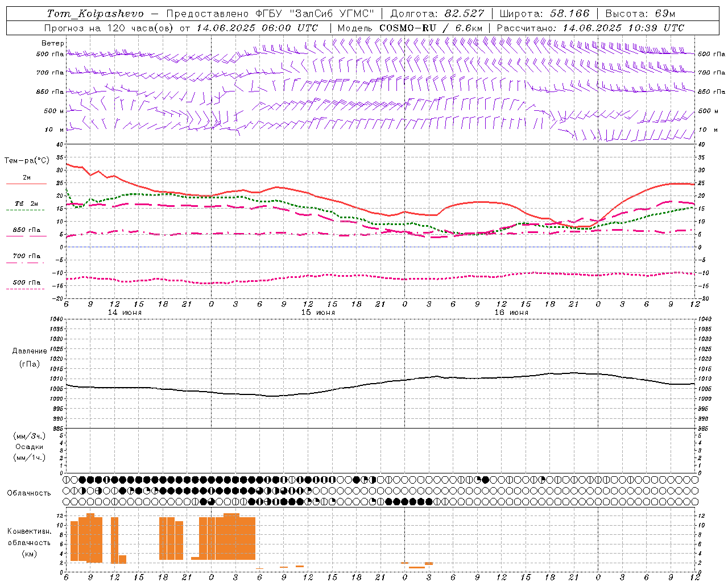728x582 pixels.
Task: Click the dashed line sample under Td 2м legend
Action: [x=25, y=210]
